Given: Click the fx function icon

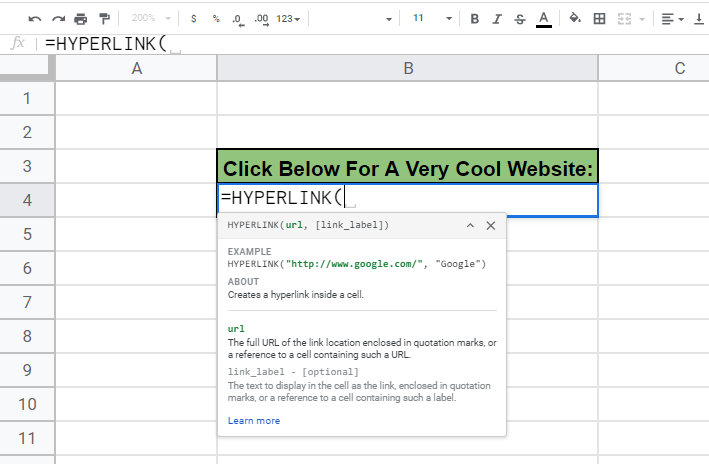Looking at the screenshot, I should pyautogui.click(x=17, y=43).
